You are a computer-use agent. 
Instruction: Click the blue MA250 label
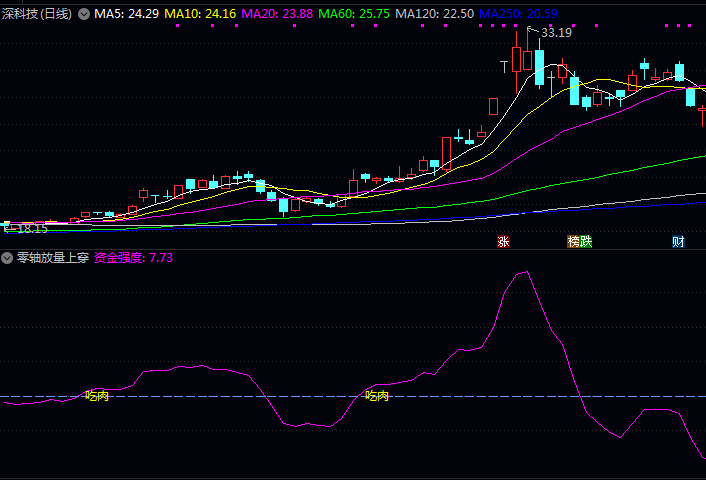click(518, 14)
